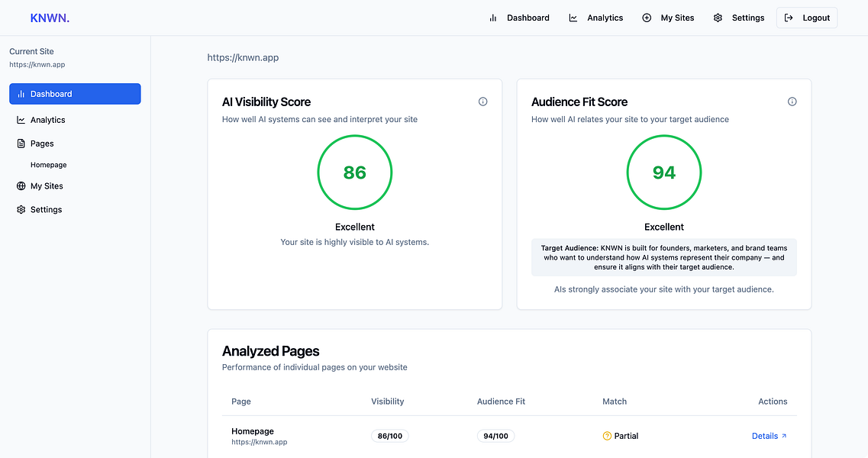Click the globe icon in sidebar
The height and width of the screenshot is (458, 868).
(x=21, y=186)
